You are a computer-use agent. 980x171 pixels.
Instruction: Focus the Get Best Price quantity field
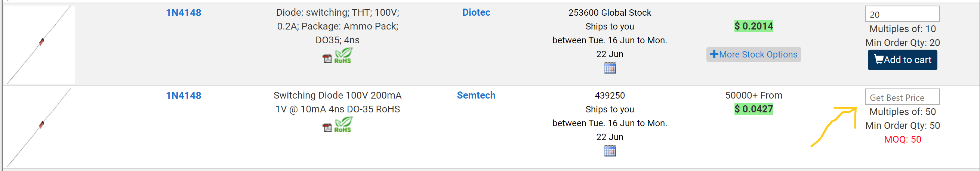902,97
